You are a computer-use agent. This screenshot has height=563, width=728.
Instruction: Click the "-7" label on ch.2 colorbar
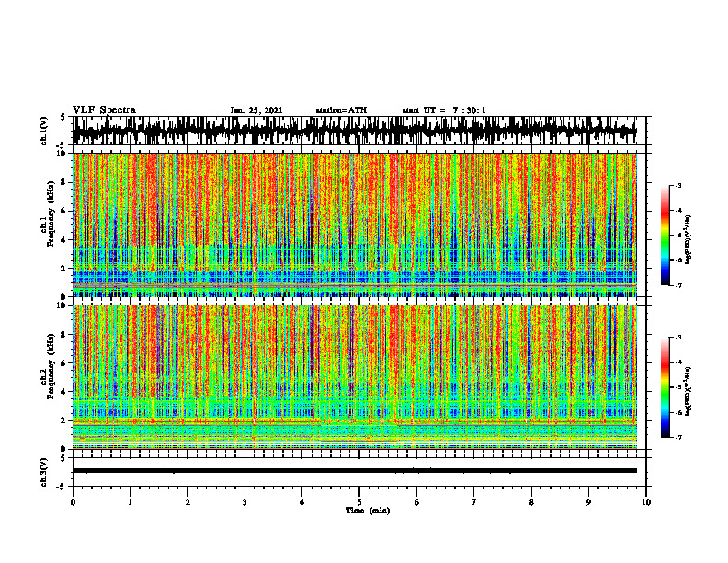678,437
